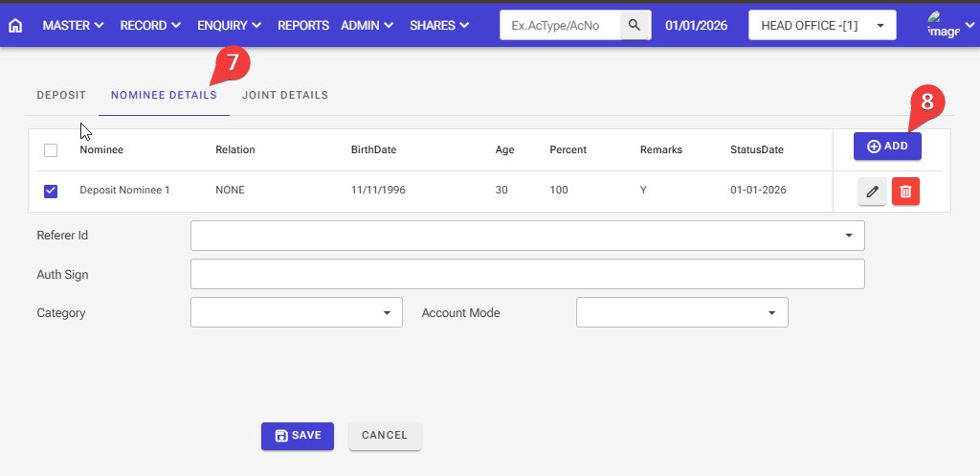Screen dimensions: 980x476
Task: Click the search magnifier icon
Action: [x=635, y=25]
